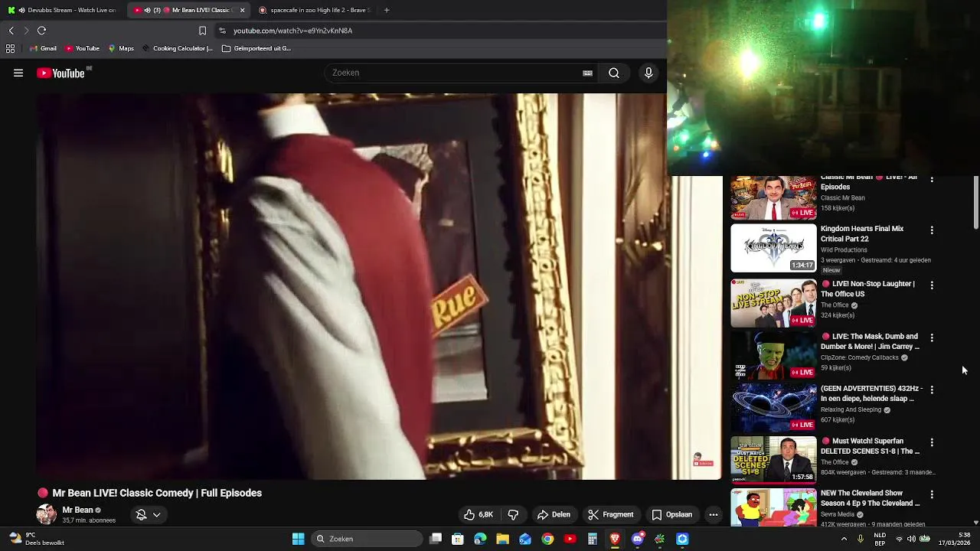Open the YouTube bookmark in the bookmarks bar
Image resolution: width=980 pixels, height=551 pixels.
pos(83,48)
